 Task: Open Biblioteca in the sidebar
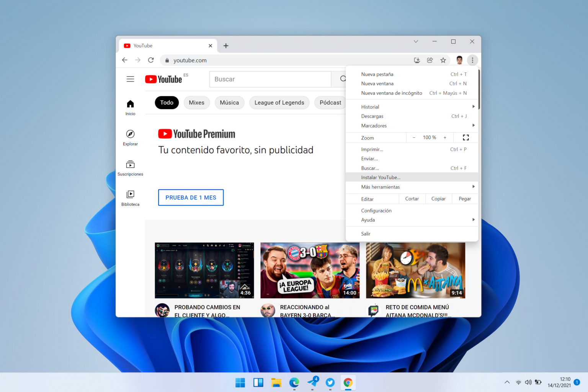[130, 198]
